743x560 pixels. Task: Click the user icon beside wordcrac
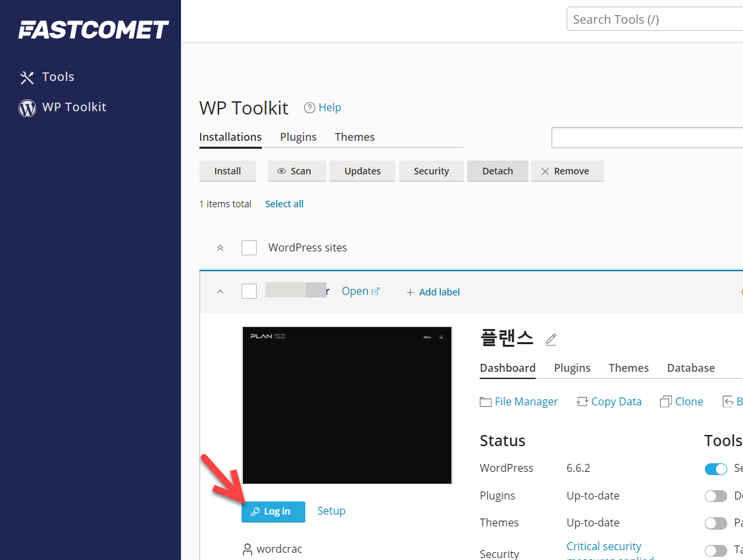tap(247, 549)
